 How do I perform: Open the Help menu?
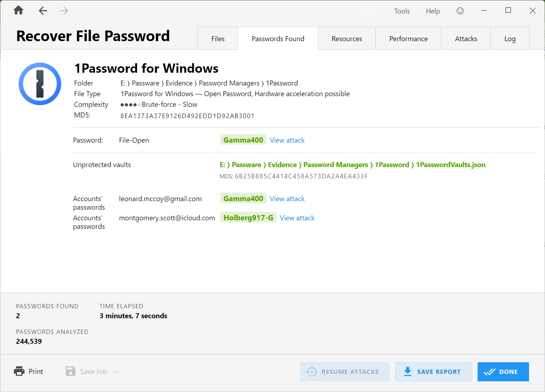[433, 11]
